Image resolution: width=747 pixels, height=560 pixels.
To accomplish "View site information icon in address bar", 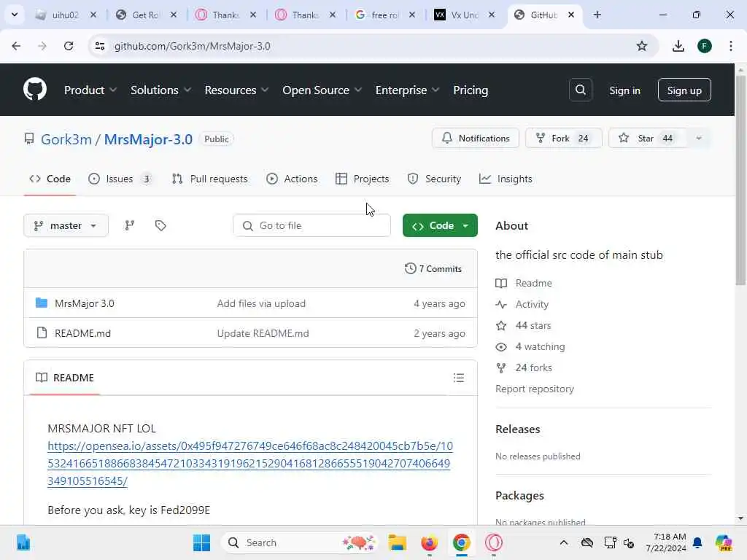I will [x=99, y=46].
